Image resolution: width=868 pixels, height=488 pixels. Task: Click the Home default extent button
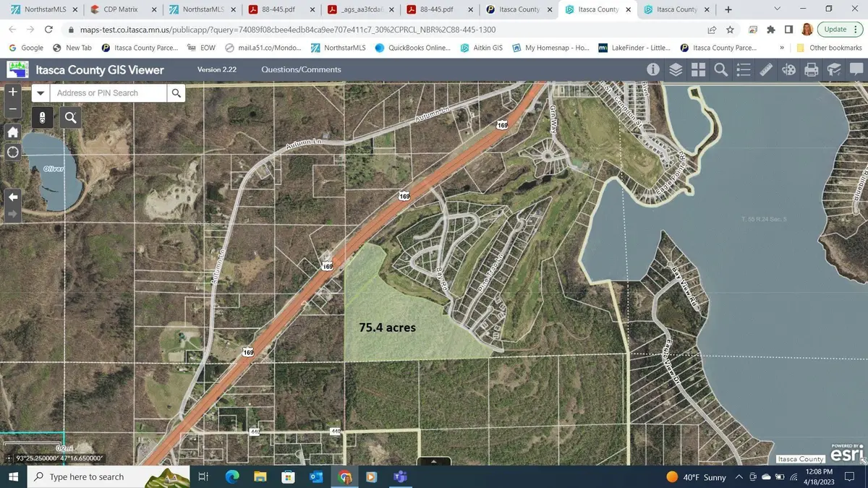(12, 132)
